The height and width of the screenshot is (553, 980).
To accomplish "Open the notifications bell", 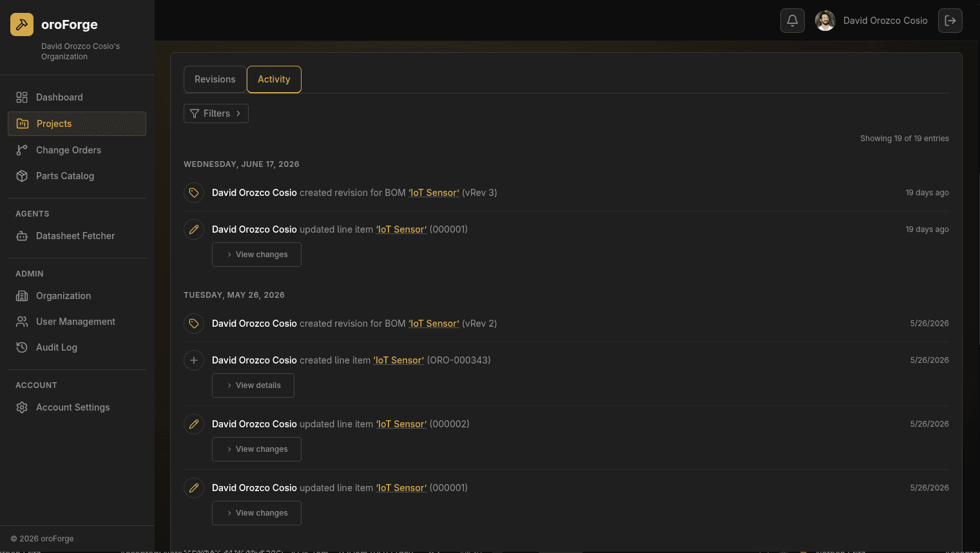I will [793, 21].
